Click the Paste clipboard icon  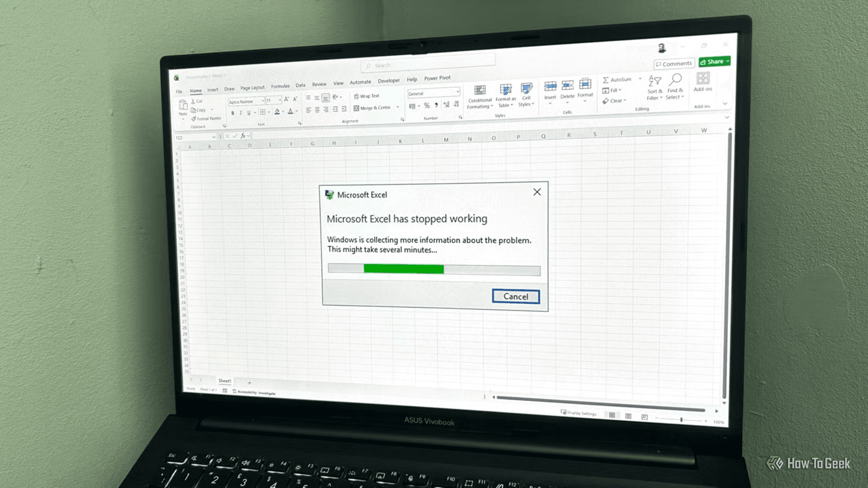(x=183, y=105)
